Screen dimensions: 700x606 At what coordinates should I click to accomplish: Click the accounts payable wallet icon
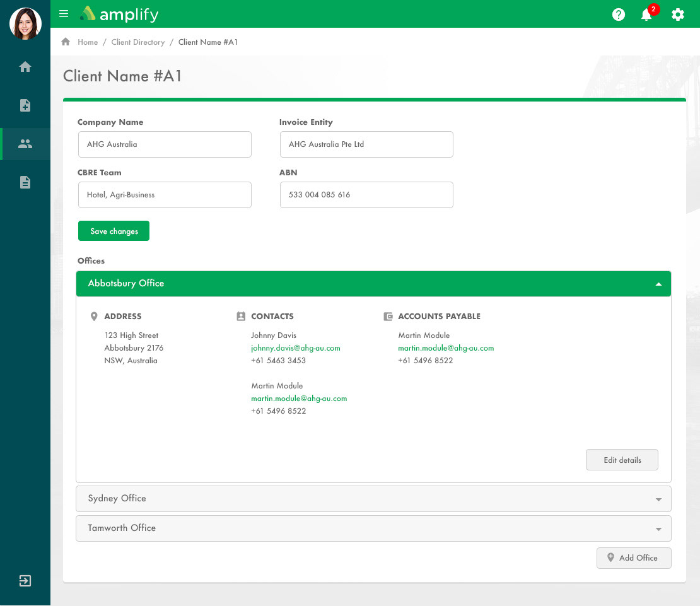click(388, 317)
